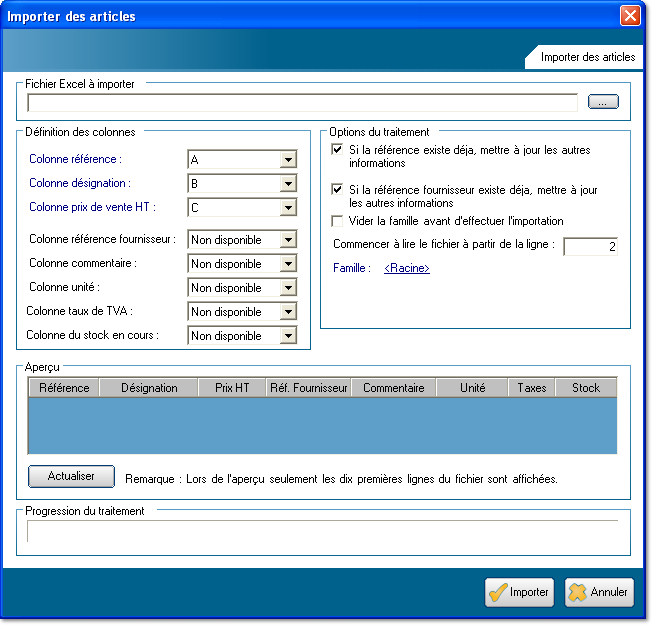
Task: Open the Colonne référence dropdown
Action: point(288,160)
